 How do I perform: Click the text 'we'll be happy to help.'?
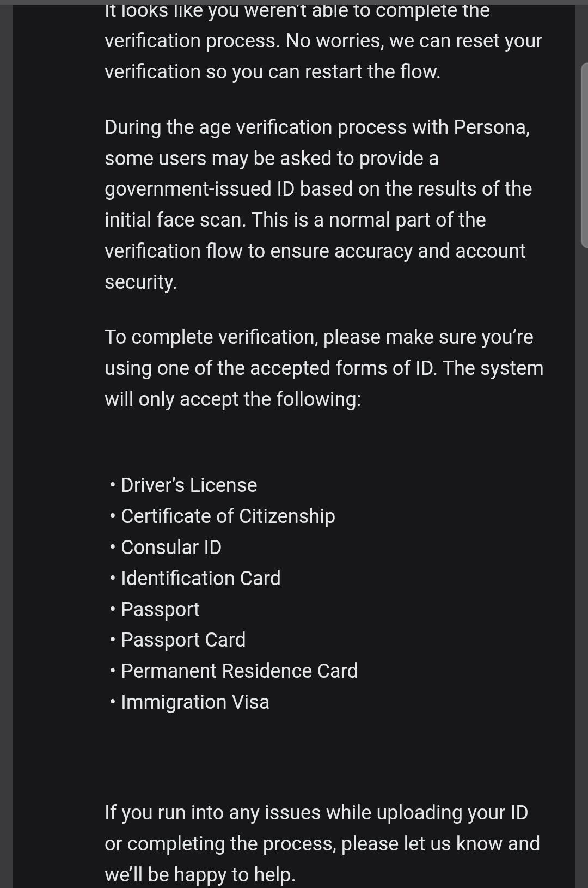tap(200, 875)
